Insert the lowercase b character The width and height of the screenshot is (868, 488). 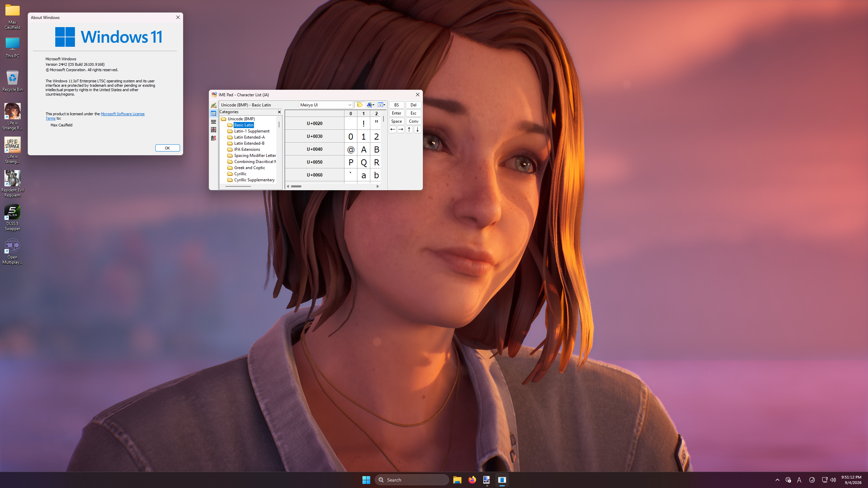[x=376, y=175]
